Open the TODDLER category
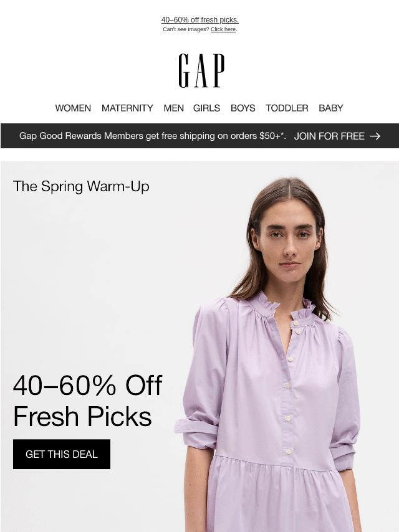 [x=287, y=108]
